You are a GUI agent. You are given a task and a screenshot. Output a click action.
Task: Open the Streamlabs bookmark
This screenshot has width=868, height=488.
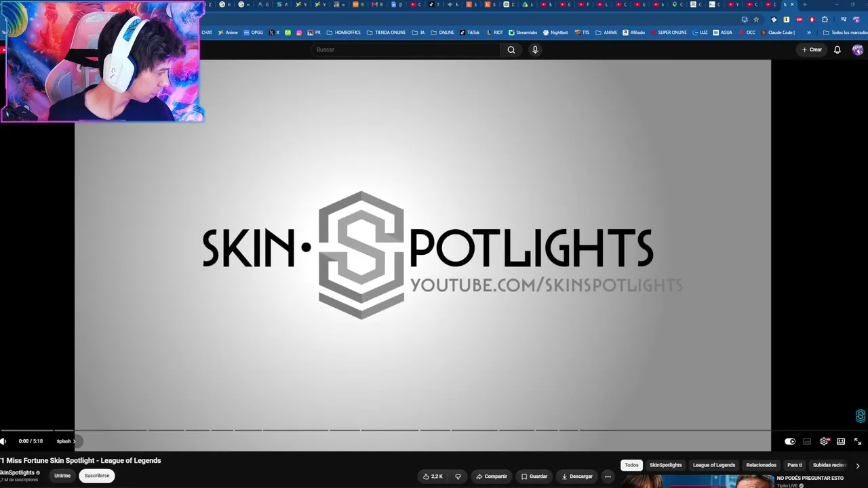523,33
